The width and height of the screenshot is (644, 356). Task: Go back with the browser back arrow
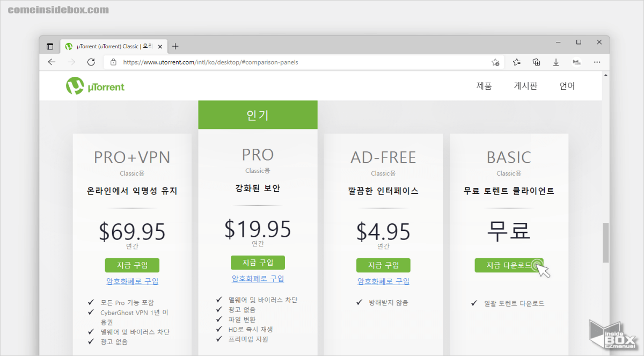coord(52,62)
